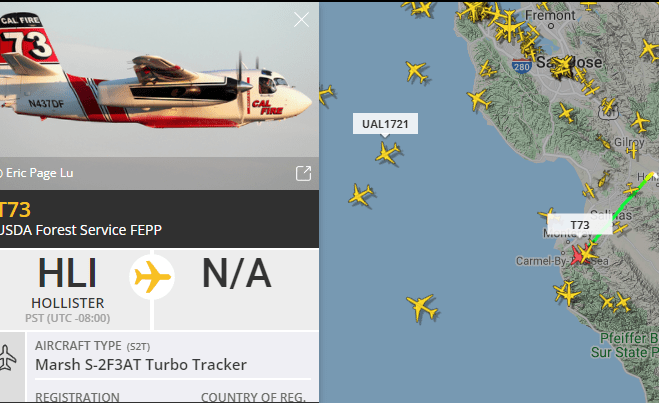Click the helicopter icon near Gilroy

click(604, 142)
